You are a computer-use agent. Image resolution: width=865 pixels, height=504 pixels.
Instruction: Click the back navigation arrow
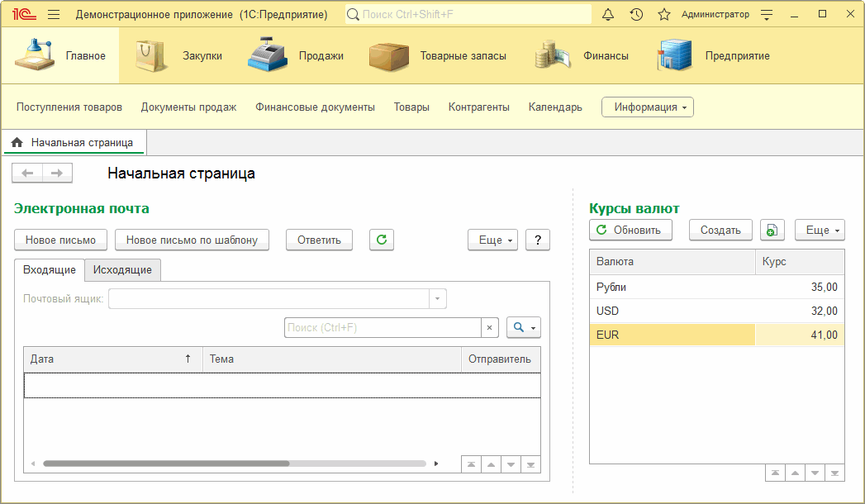pyautogui.click(x=27, y=173)
